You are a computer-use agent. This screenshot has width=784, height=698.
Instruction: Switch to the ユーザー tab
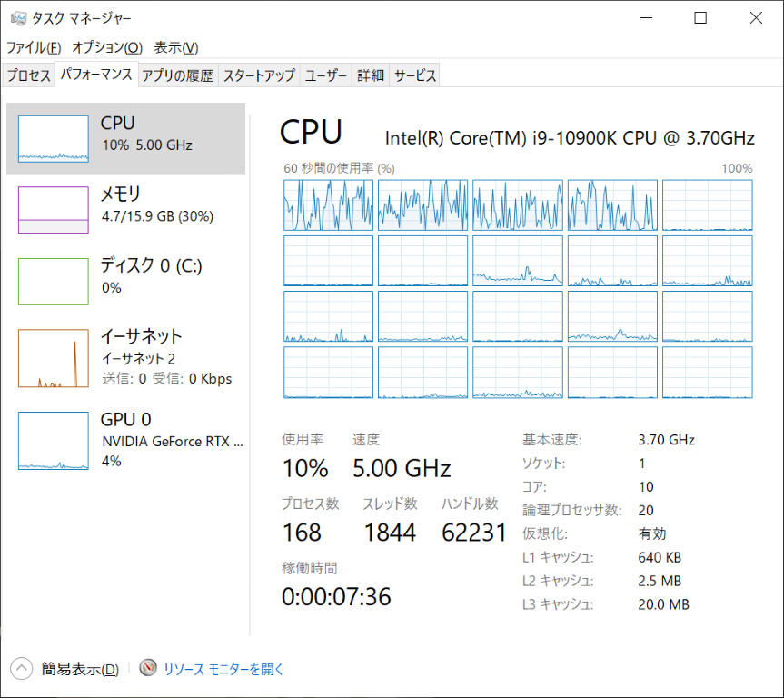[325, 75]
